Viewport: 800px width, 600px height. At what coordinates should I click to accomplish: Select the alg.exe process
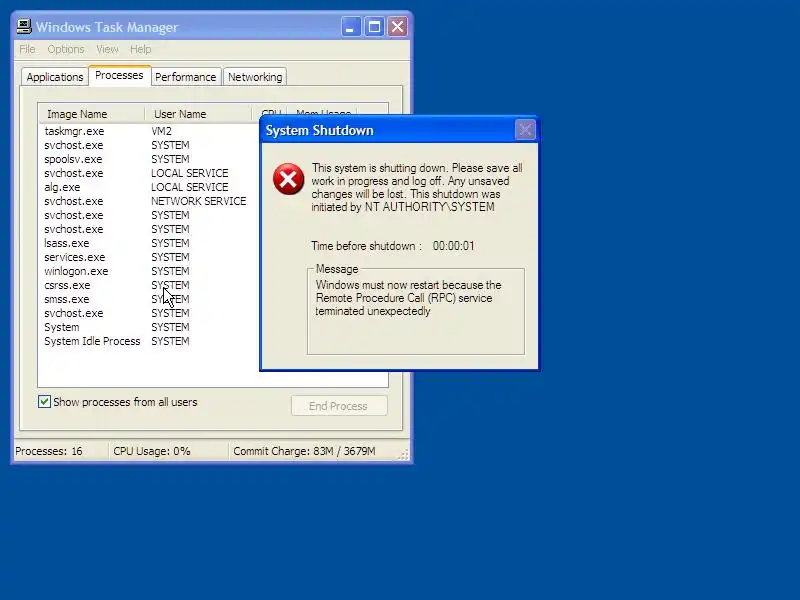(151, 187)
